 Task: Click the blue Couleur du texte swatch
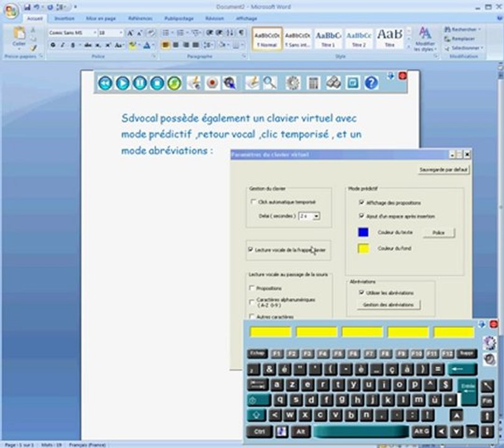point(363,232)
